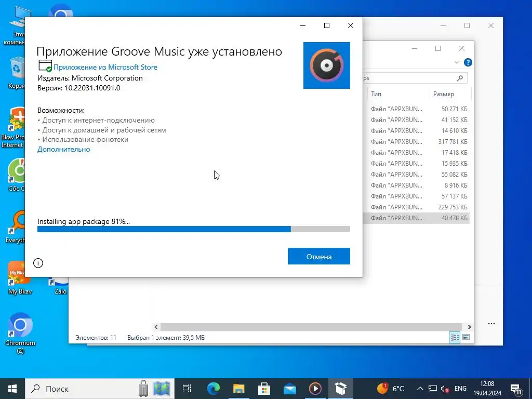Image resolution: width=532 pixels, height=399 pixels.
Task: Open Microsoft Store from taskbar
Action: (x=264, y=389)
